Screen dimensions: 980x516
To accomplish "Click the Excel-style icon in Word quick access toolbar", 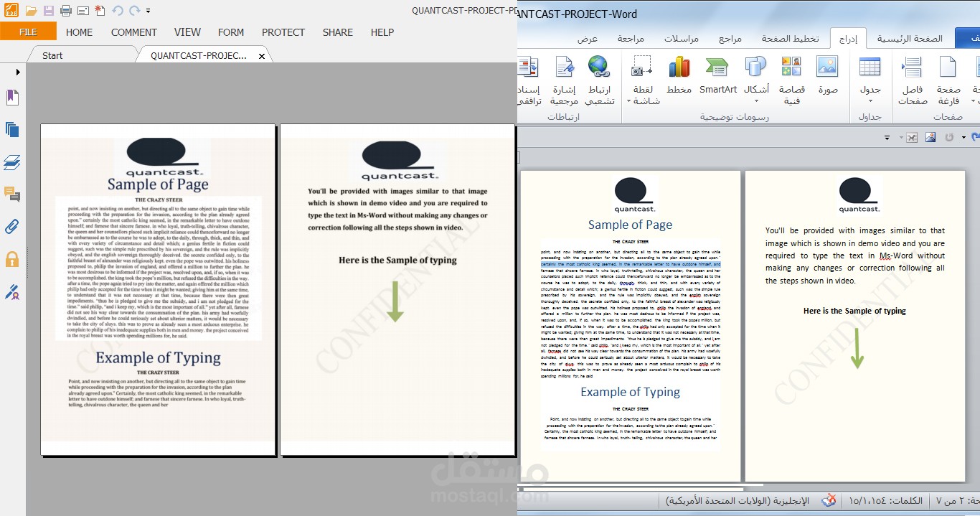I will [x=912, y=137].
